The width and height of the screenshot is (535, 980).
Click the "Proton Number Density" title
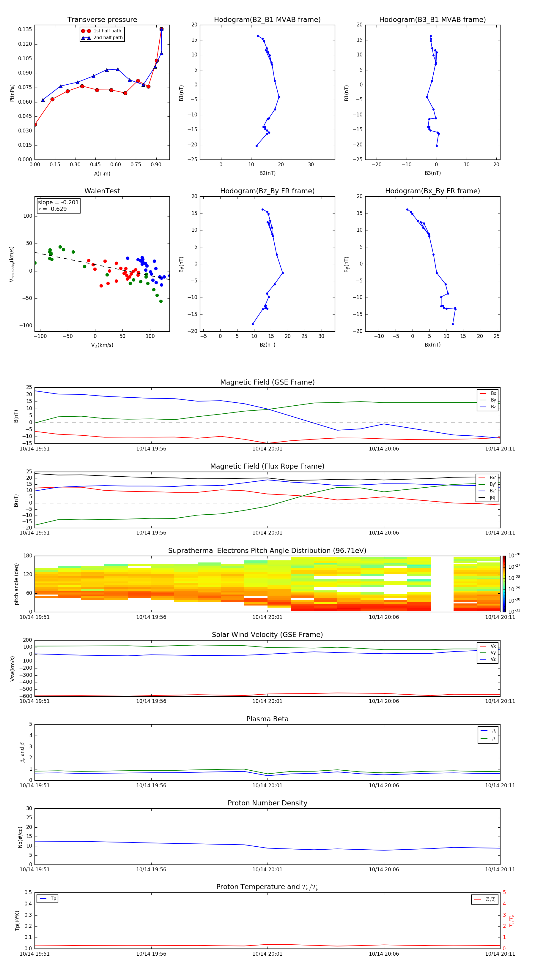tap(267, 803)
